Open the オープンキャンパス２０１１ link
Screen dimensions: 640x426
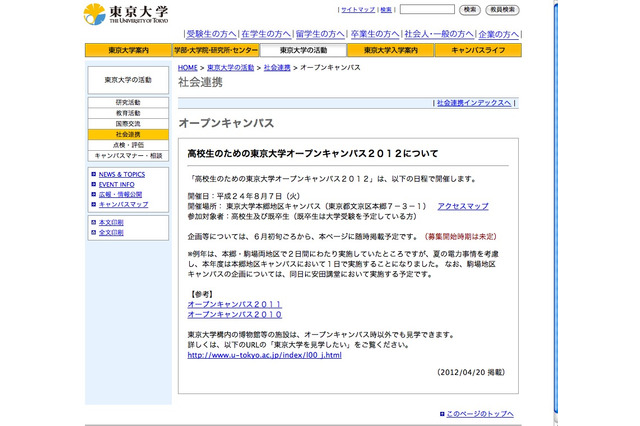[235, 304]
